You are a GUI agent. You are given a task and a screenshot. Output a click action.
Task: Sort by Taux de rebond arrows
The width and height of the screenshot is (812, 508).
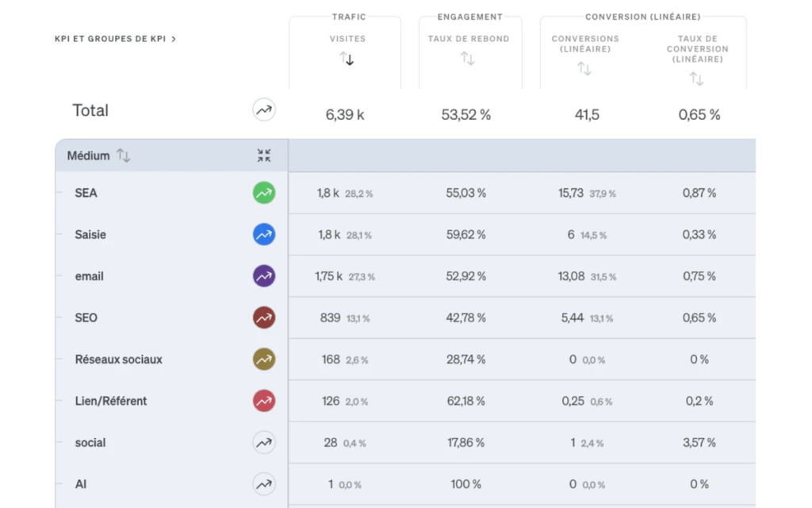point(468,58)
